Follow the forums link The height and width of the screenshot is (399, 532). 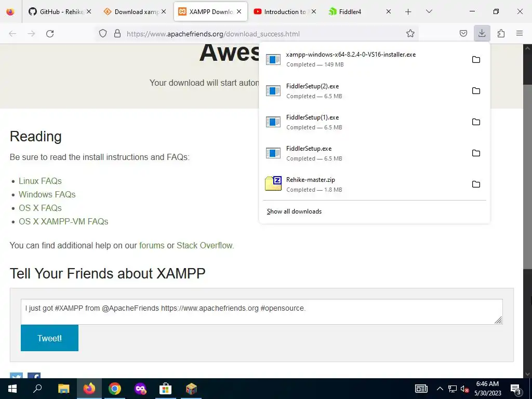click(152, 245)
